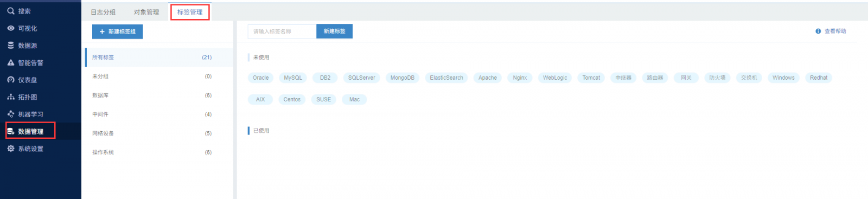868x199 pixels.
Task: Click the 新建标签组 button
Action: pos(117,32)
